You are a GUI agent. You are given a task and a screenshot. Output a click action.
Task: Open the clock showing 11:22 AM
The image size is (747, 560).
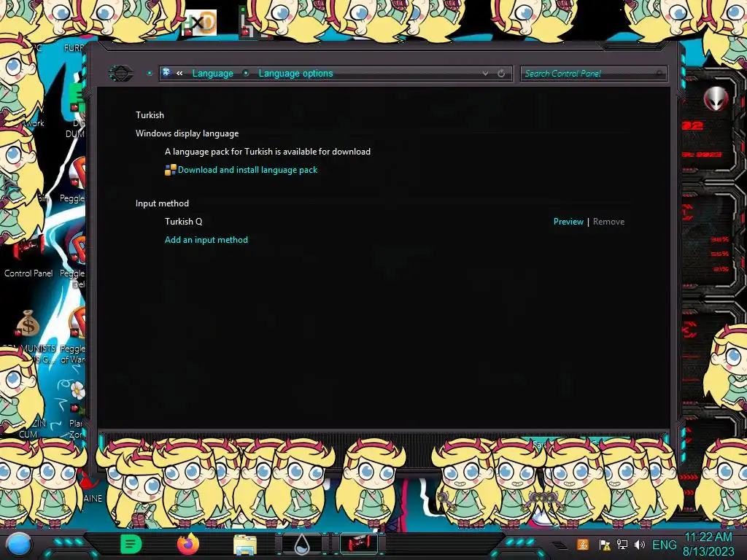(x=708, y=544)
